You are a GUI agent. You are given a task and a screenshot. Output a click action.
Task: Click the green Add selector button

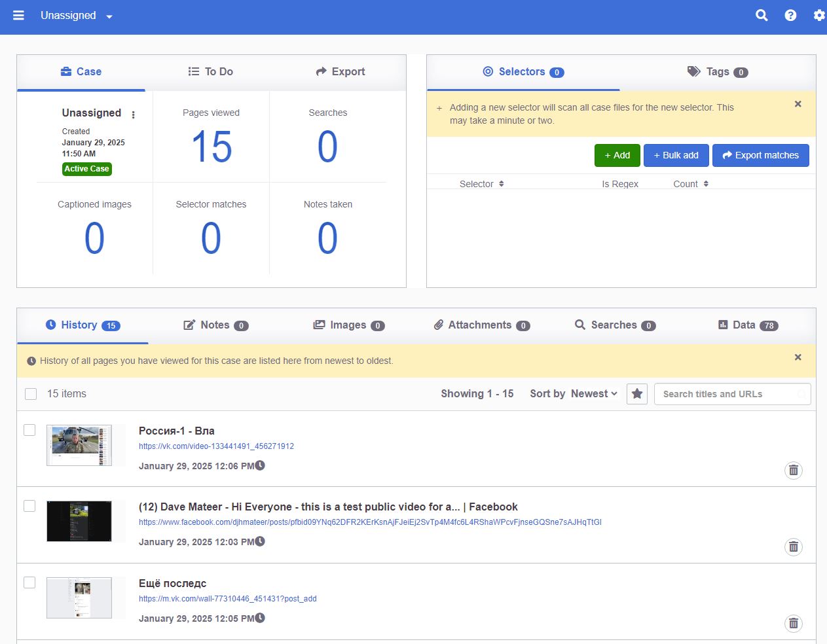pyautogui.click(x=617, y=155)
